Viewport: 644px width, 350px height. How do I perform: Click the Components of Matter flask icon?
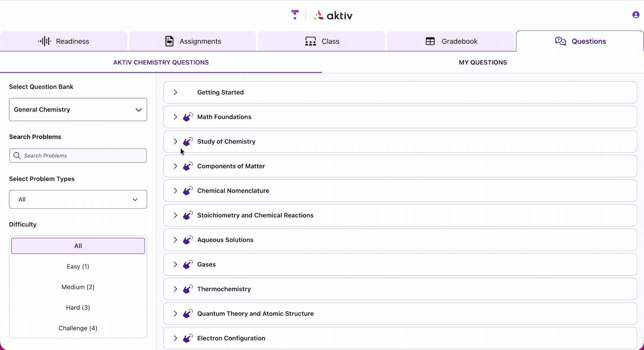point(188,166)
